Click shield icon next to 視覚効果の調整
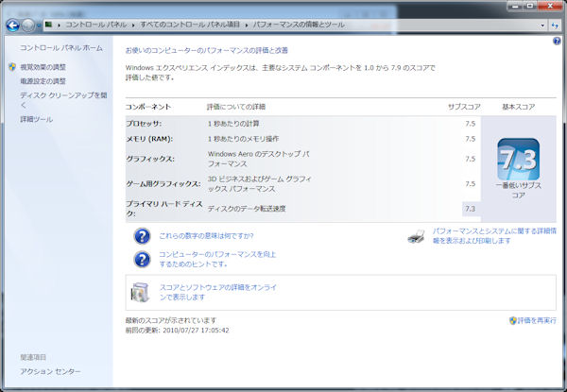The image size is (567, 392). (x=11, y=68)
